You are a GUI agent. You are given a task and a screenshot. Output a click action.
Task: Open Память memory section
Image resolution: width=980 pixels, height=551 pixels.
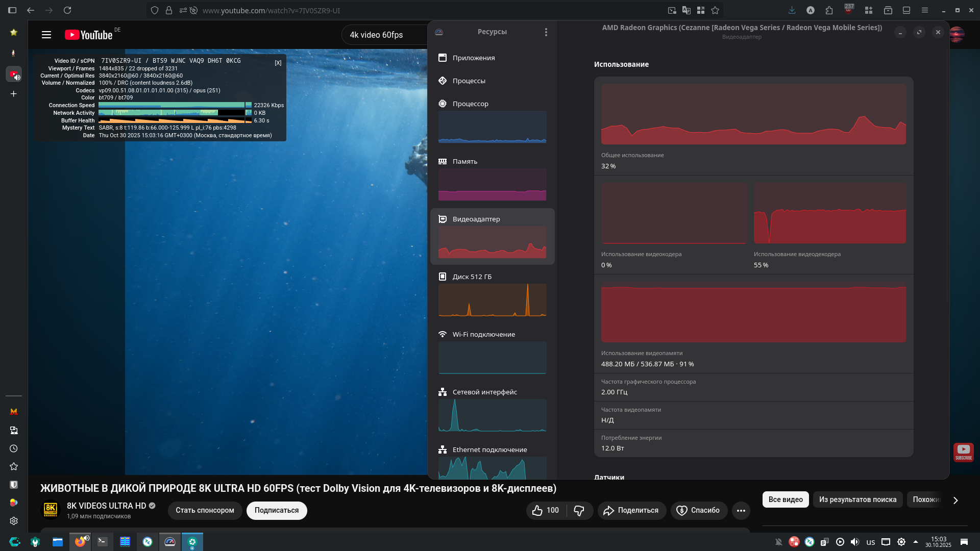(x=464, y=161)
